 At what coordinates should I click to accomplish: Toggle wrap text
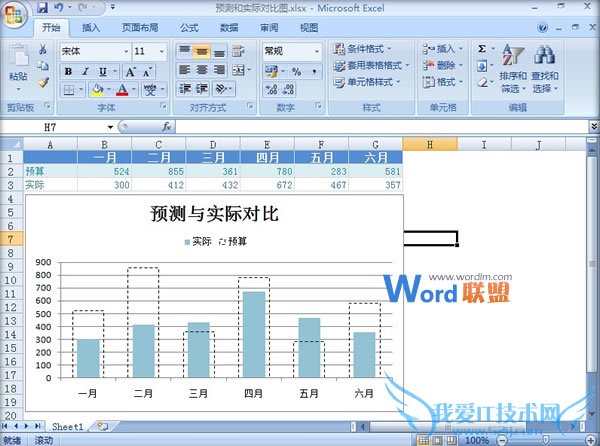click(238, 51)
